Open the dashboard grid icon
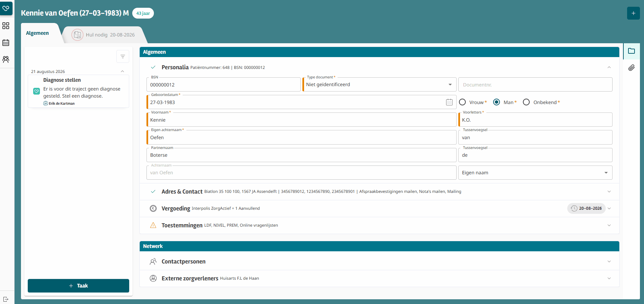The width and height of the screenshot is (644, 304). 6,26
